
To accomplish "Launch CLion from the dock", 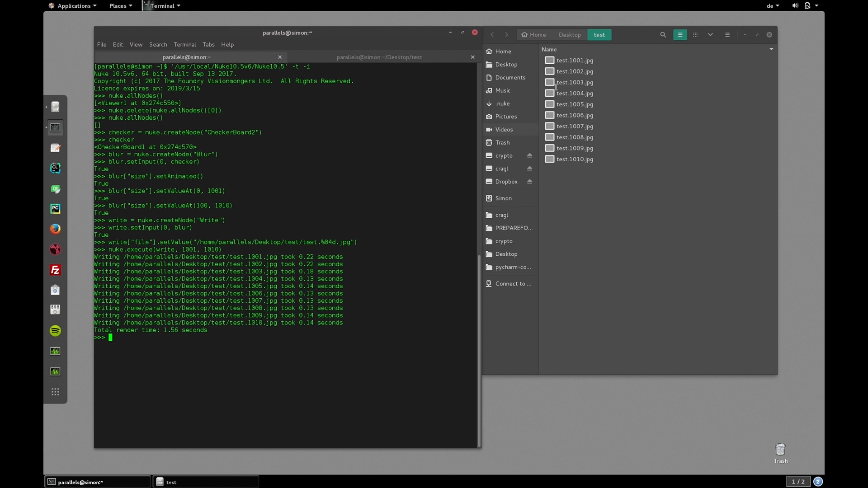I will [x=55, y=168].
